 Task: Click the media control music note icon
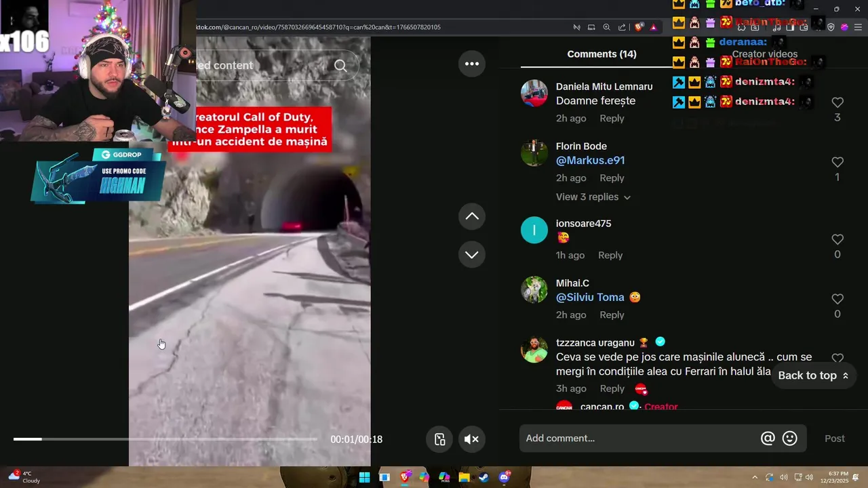(x=776, y=27)
